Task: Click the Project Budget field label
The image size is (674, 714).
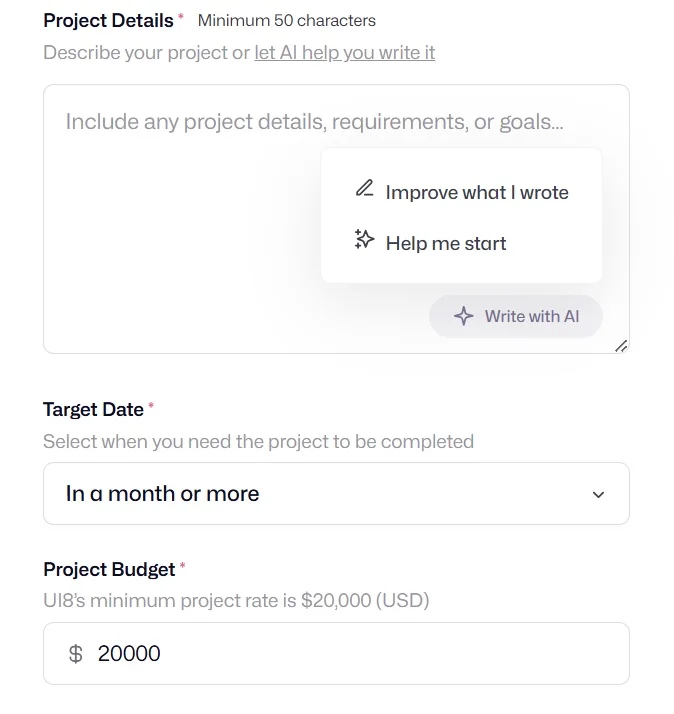Action: point(109,569)
